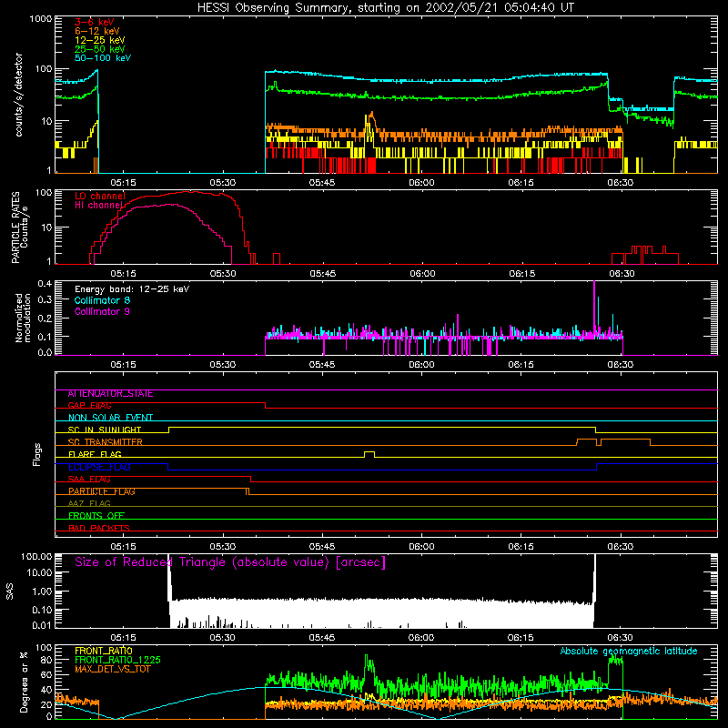Click the HESSI Observing Summary title text
The image size is (728, 728).
(x=385, y=8)
